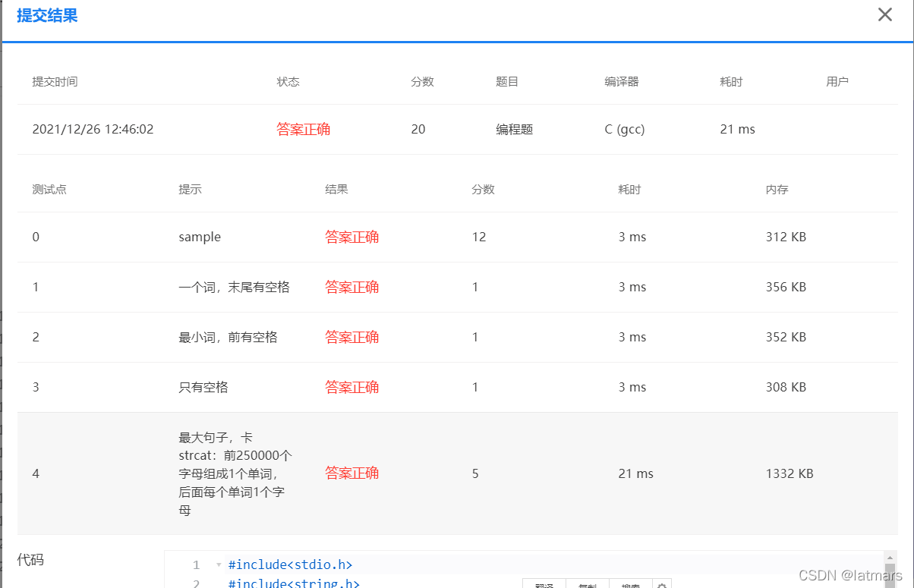Screen dimensions: 914x588
Task: Click the 一个词，末尾有空格 hint text
Action: [x=234, y=287]
